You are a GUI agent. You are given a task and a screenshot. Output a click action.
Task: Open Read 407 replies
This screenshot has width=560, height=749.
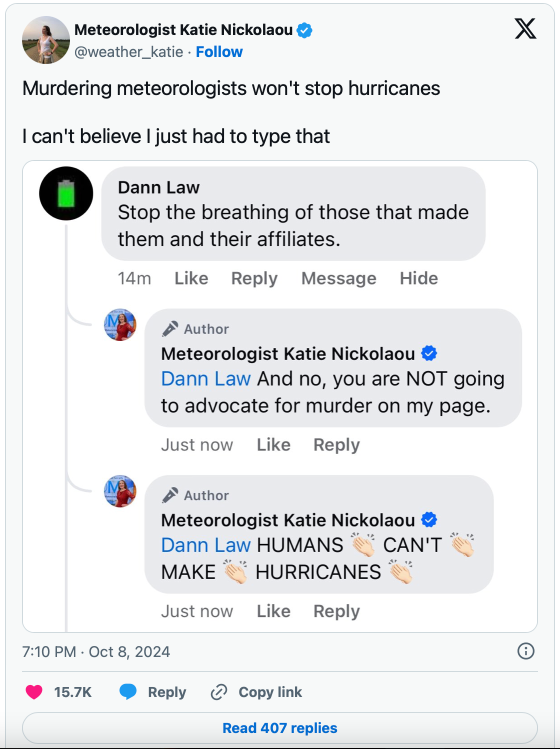[x=280, y=728]
